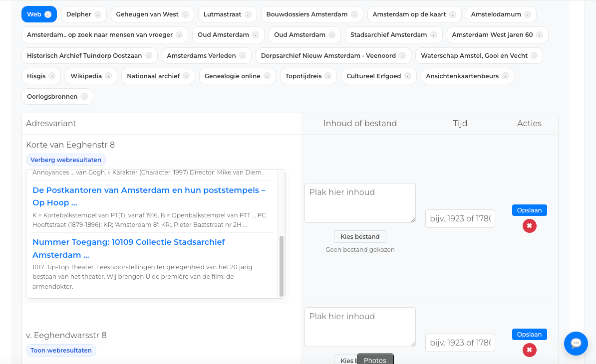
Task: Save the Korte van Eeghenstr 8 entry
Action: 529,210
